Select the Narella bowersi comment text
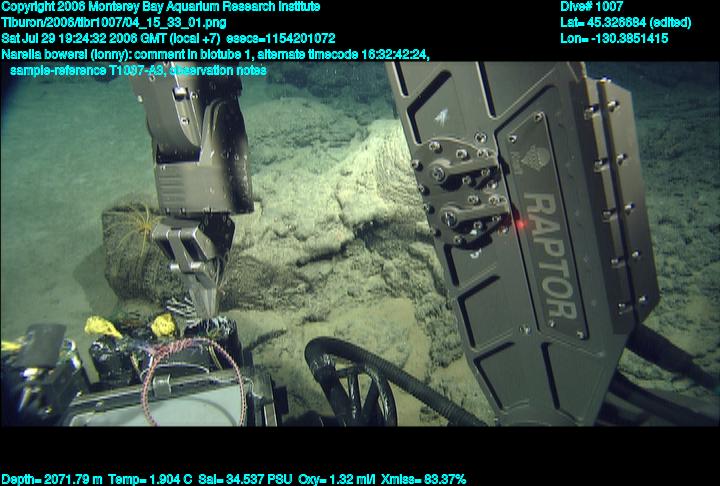The image size is (720, 486). click(216, 54)
